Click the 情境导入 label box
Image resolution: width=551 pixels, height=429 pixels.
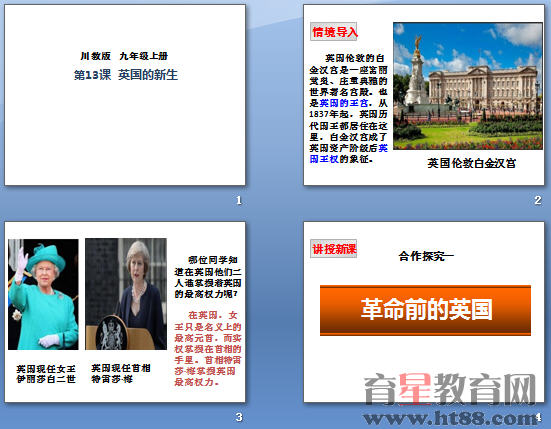tap(334, 32)
